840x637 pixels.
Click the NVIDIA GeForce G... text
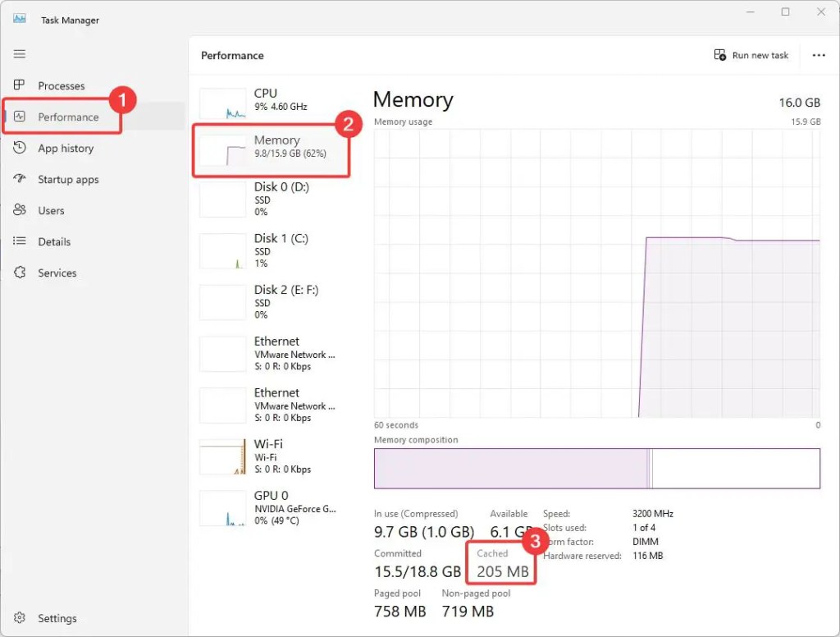point(295,509)
